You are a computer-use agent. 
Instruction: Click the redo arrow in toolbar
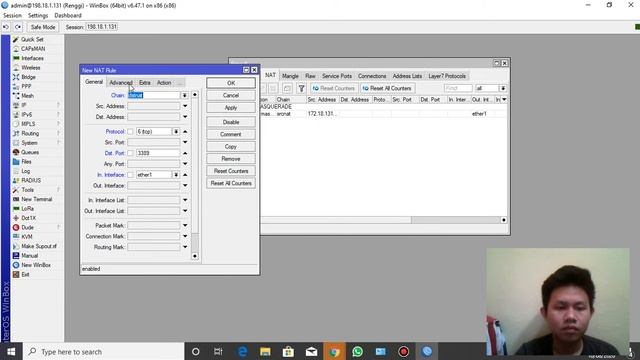[18, 27]
